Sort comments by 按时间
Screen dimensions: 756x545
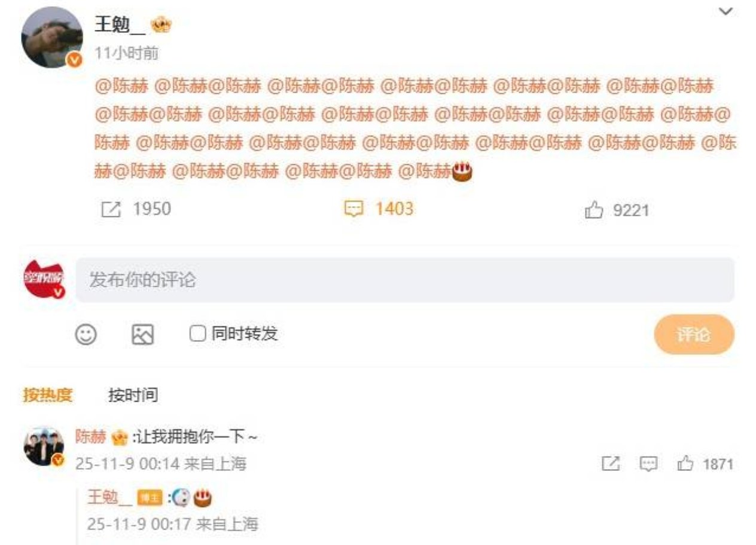click(x=133, y=394)
